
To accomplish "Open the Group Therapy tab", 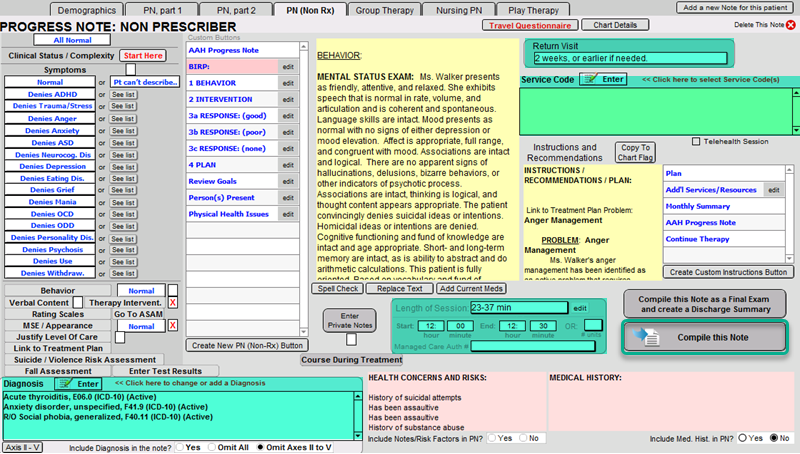I will point(385,10).
